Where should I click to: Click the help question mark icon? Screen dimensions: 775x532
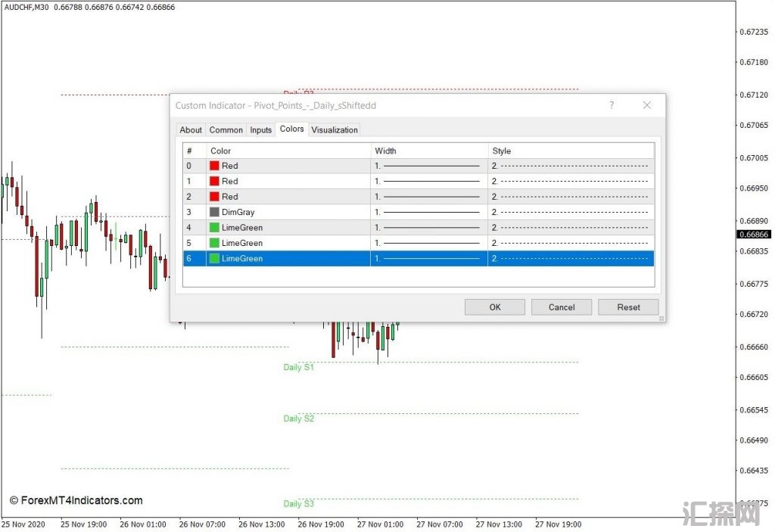click(612, 105)
